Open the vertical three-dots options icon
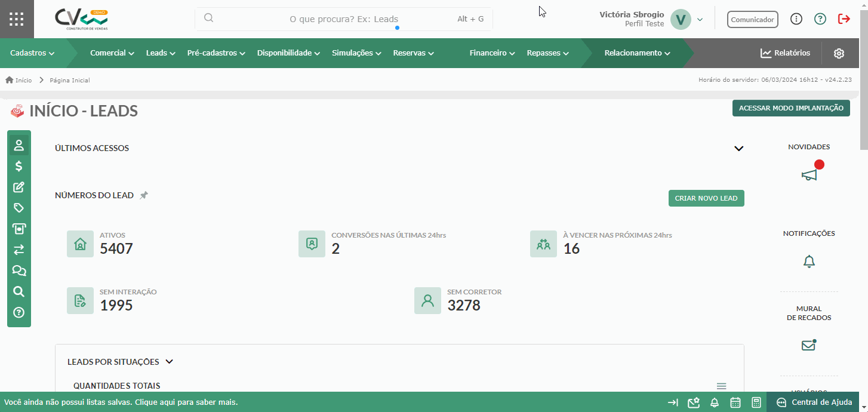Viewport: 868px width, 412px height. coord(796,19)
